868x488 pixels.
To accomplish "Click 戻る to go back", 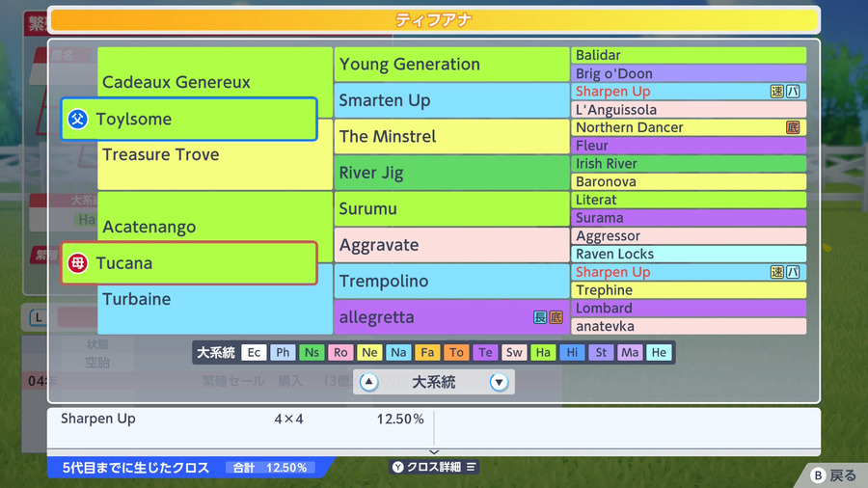I will pos(832,474).
